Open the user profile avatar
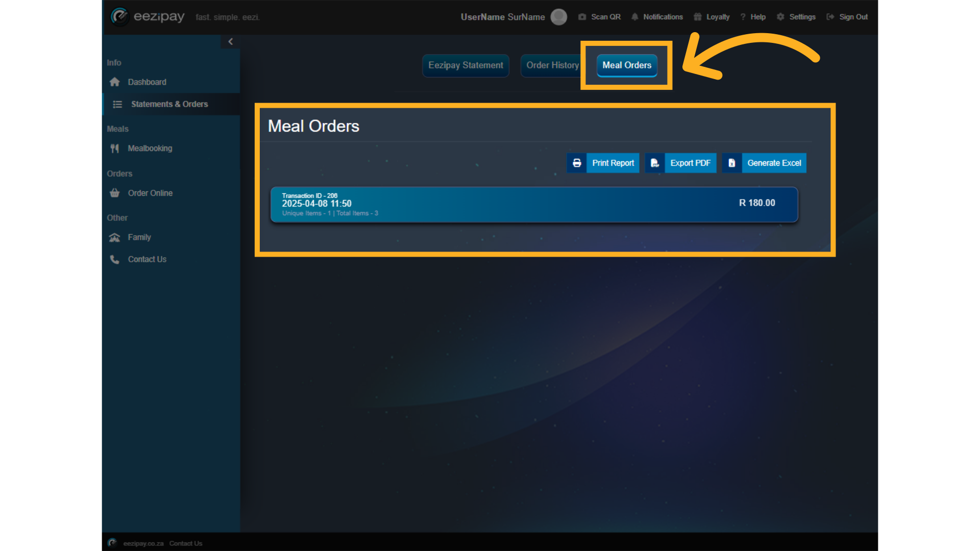Image resolution: width=980 pixels, height=551 pixels. point(559,17)
